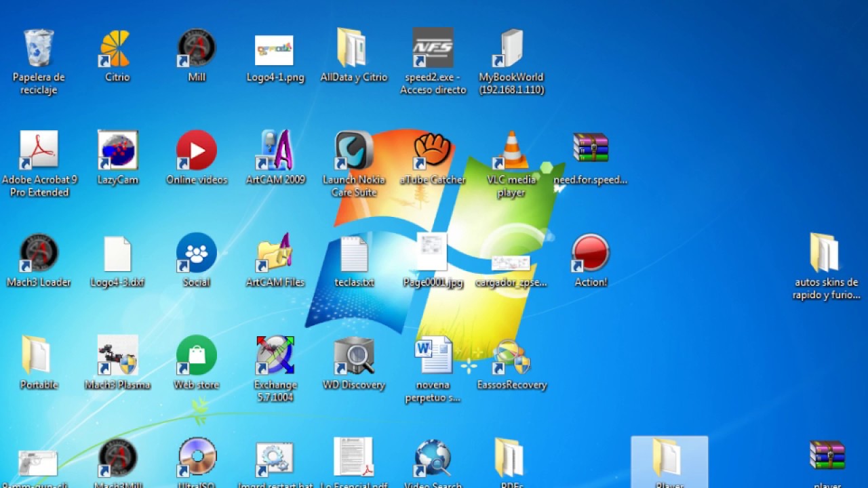Screen dimensions: 868x488
Task: Launch the Action! screen recorder shortcut
Action: click(x=591, y=253)
